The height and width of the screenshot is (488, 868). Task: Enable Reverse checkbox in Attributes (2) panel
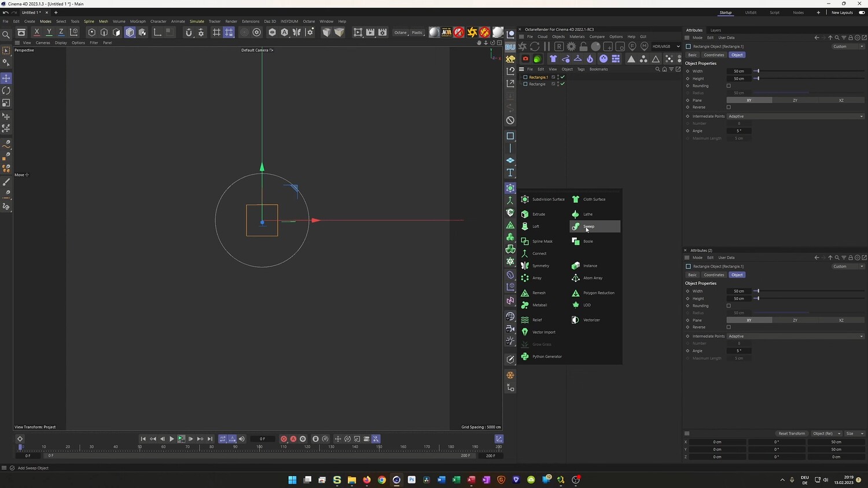(729, 327)
